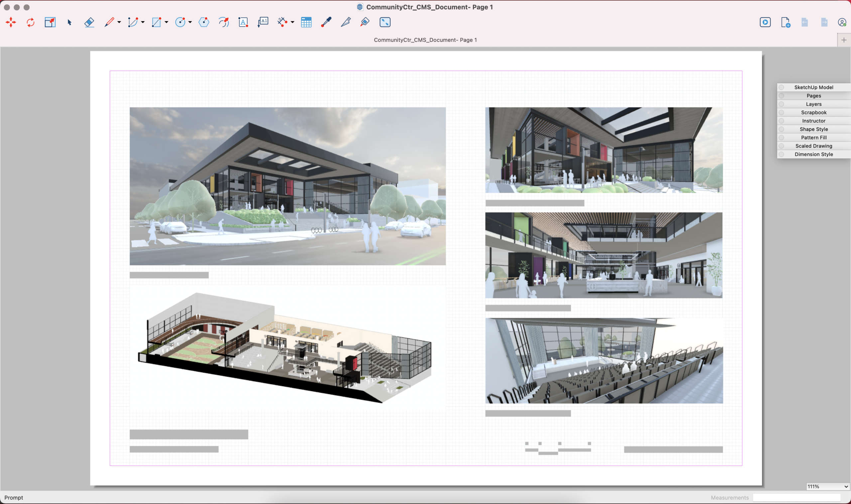Image resolution: width=851 pixels, height=504 pixels.
Task: Select the pencil Line tool
Action: tap(109, 22)
